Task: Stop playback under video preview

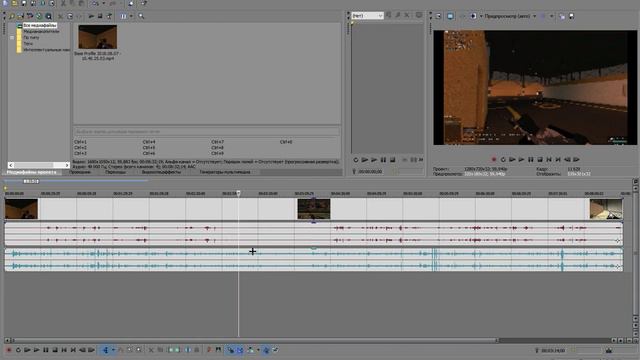Action: [540, 160]
